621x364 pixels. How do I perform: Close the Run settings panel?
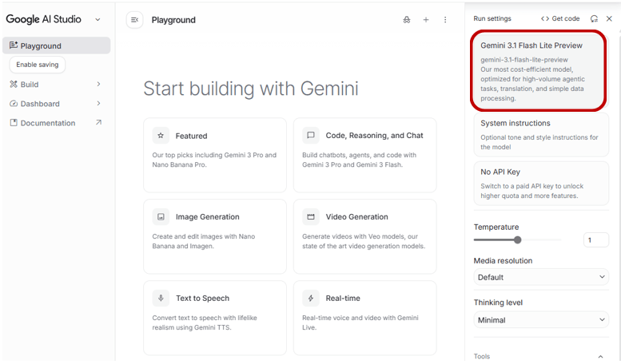pyautogui.click(x=609, y=18)
